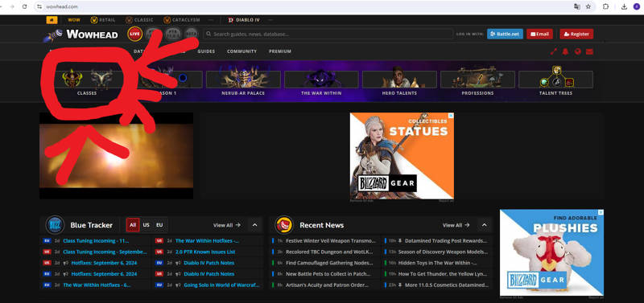Click the orange home icon in top bar

click(x=52, y=19)
